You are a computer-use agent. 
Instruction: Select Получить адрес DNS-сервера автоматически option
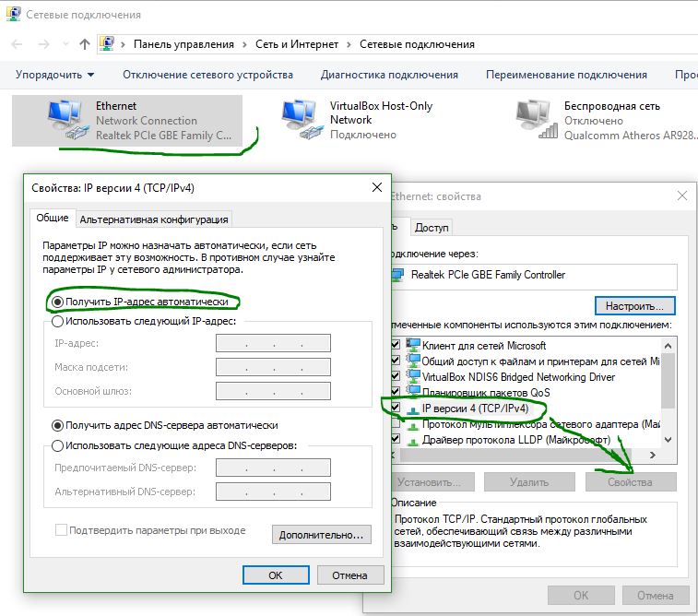pyautogui.click(x=57, y=425)
